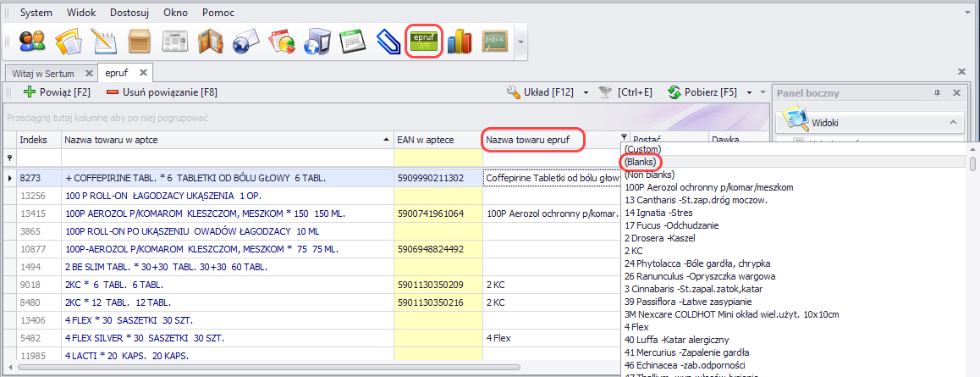Click the Powiąż [F2] button
Image resolution: width=980 pixels, height=377 pixels.
(x=57, y=92)
